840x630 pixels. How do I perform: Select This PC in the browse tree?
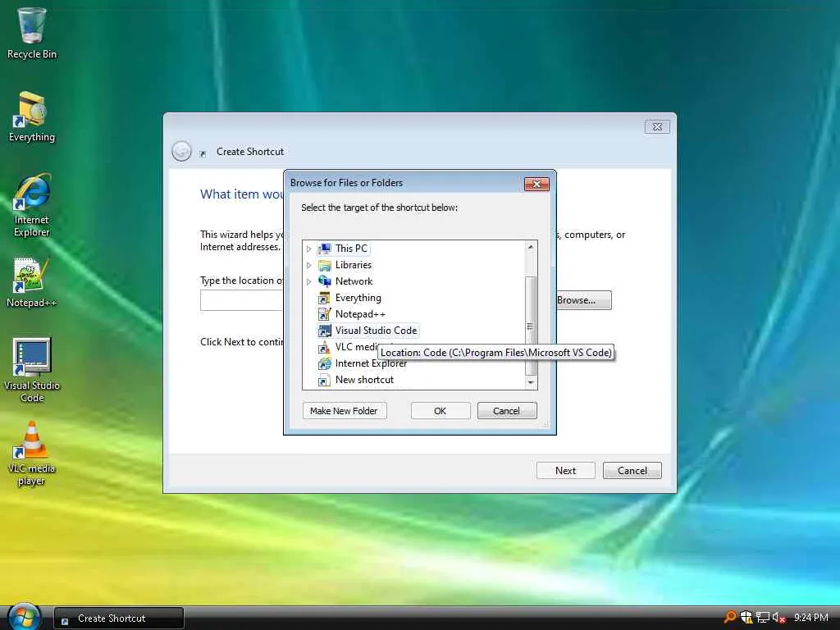[x=351, y=249]
